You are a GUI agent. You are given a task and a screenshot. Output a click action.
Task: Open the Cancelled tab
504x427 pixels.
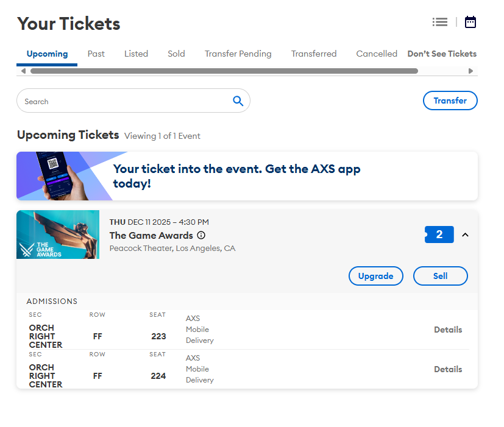pos(377,54)
